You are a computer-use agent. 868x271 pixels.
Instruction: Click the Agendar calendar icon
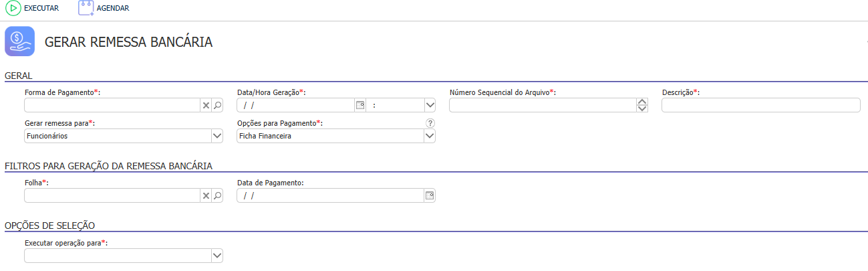[x=86, y=8]
